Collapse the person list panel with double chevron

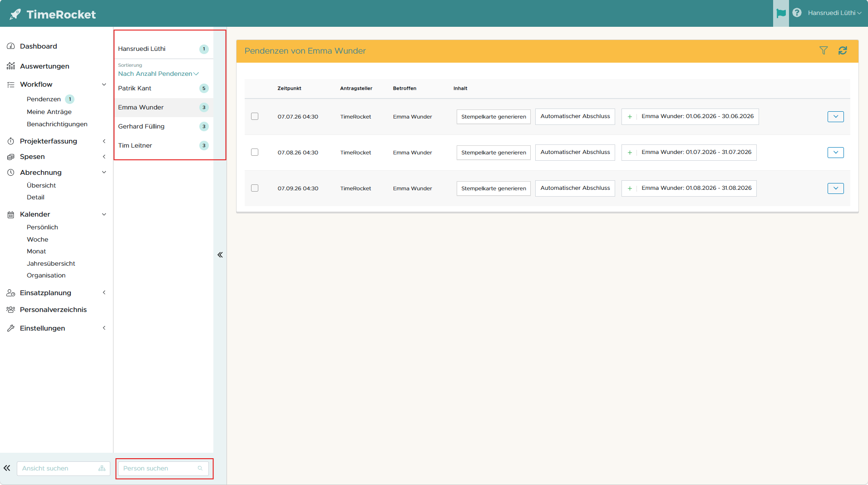pyautogui.click(x=220, y=255)
